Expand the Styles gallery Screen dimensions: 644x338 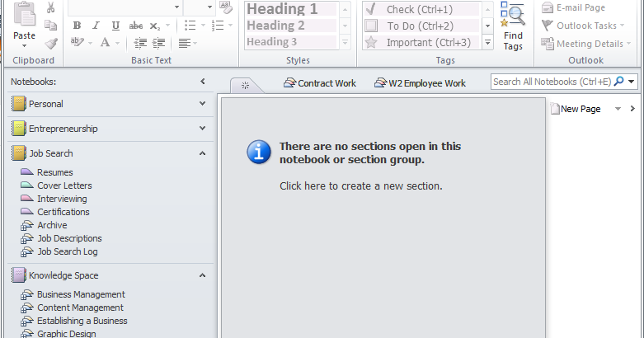coord(346,42)
